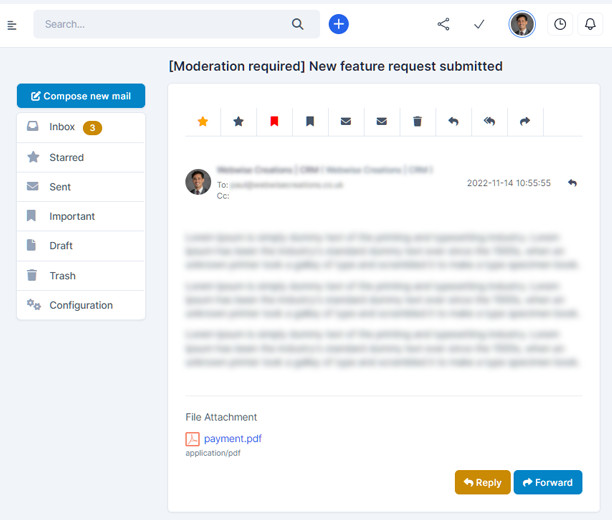Click the email subject title
Viewport: 612px width, 520px height.
tap(336, 66)
